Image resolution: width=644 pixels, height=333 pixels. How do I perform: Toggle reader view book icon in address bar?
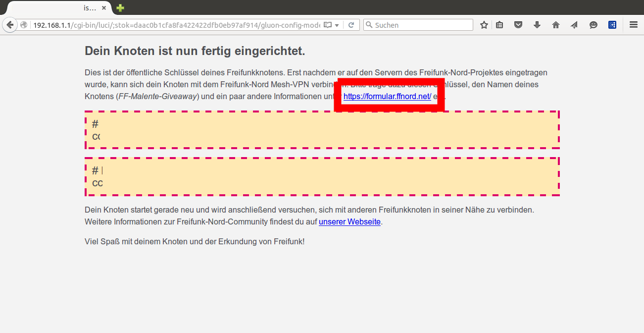[327, 25]
